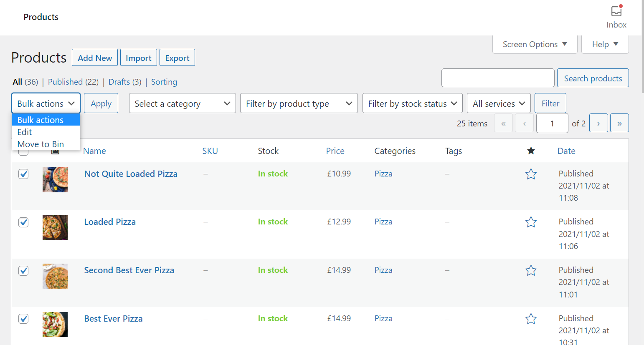Click the first-page pagination icon
This screenshot has height=345, width=644.
coord(503,123)
